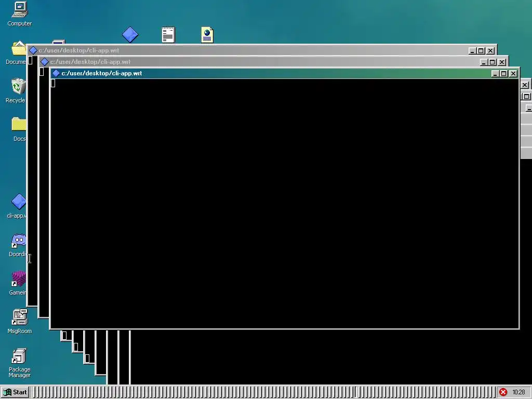Click the taskbar clock showing 10:28
532x399 pixels.
(518, 392)
